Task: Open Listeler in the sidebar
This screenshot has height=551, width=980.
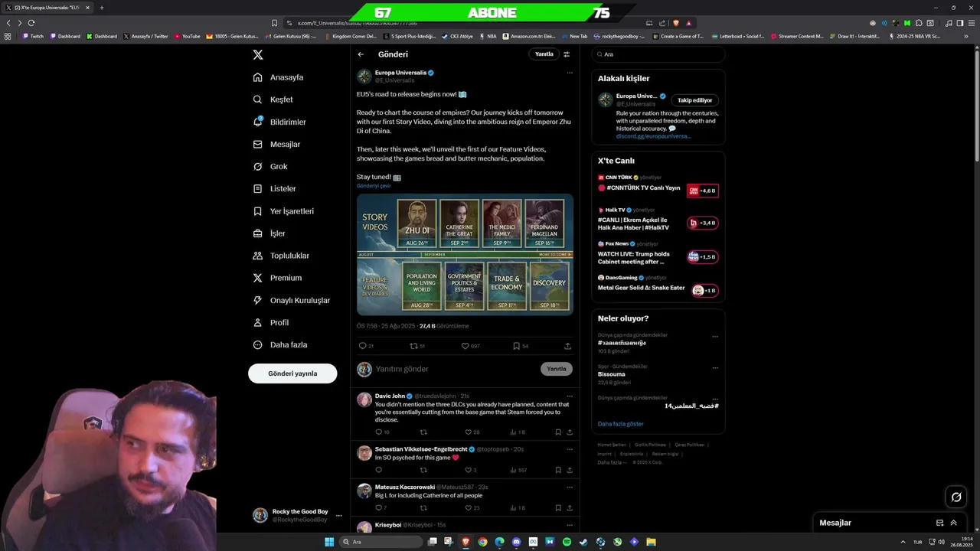Action: [x=274, y=188]
